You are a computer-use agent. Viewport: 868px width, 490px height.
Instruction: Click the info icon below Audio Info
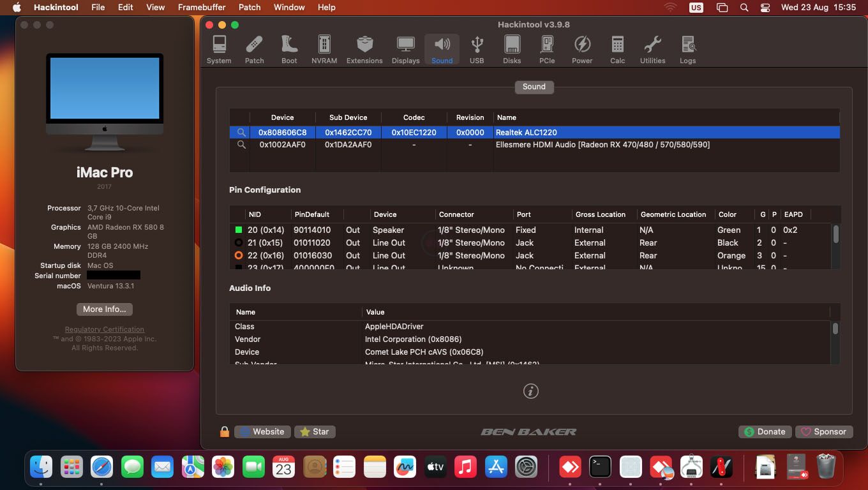pyautogui.click(x=531, y=391)
